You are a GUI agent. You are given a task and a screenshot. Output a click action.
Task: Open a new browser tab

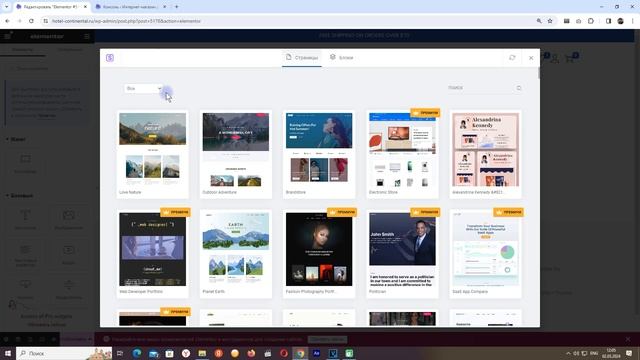coord(177,7)
